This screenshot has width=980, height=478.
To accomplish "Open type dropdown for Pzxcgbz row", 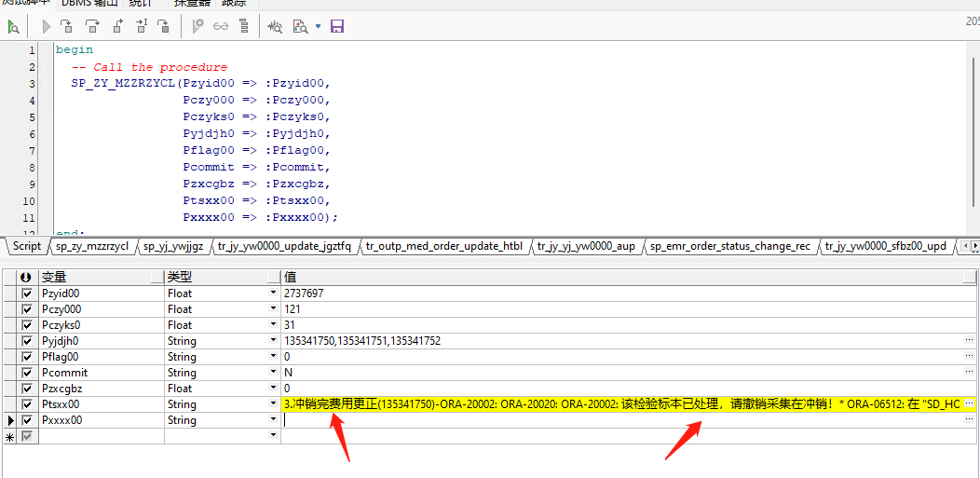I will (273, 389).
